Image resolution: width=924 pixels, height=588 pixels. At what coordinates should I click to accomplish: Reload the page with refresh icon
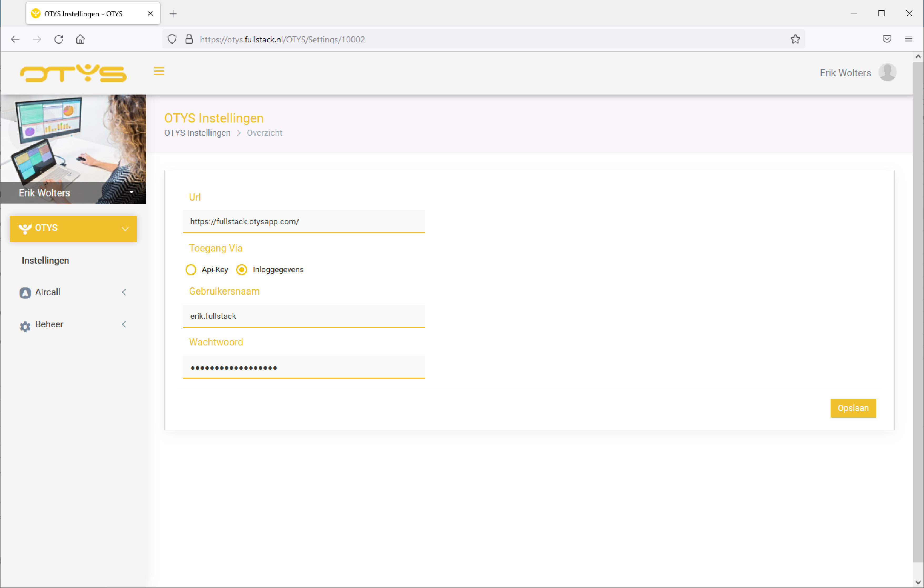point(59,39)
